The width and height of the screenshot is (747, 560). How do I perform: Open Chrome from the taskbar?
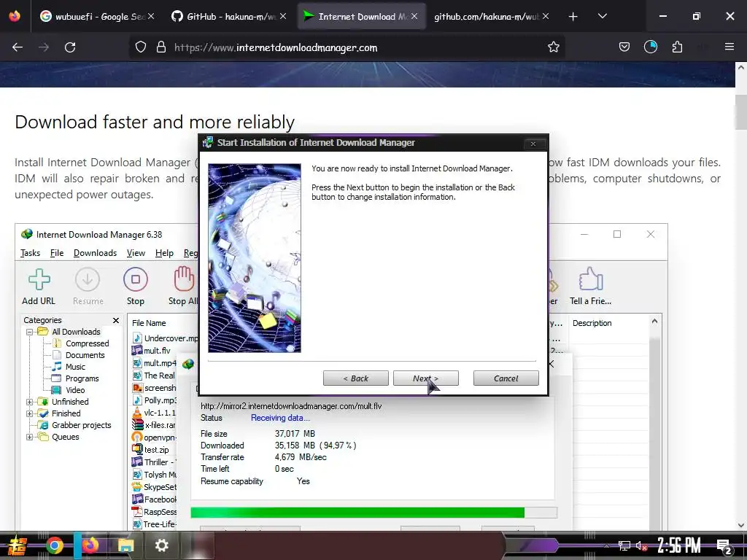[55, 545]
